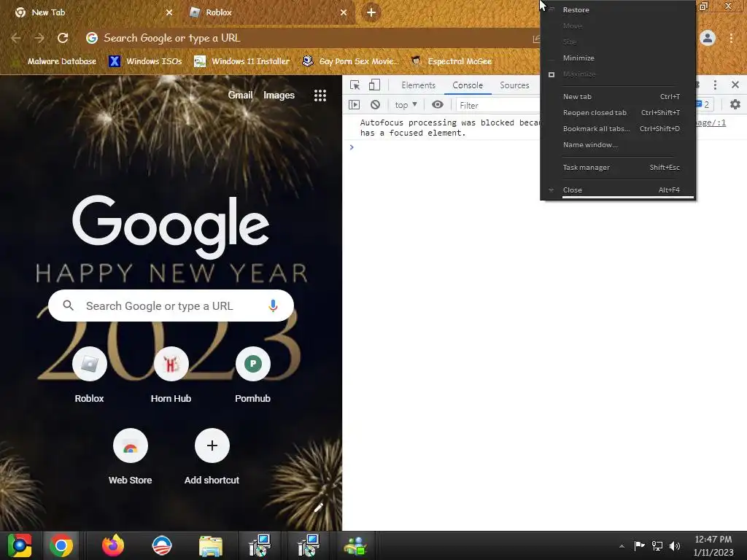This screenshot has width=747, height=560.
Task: Open Windows ISOs bookmark
Action: 145,61
